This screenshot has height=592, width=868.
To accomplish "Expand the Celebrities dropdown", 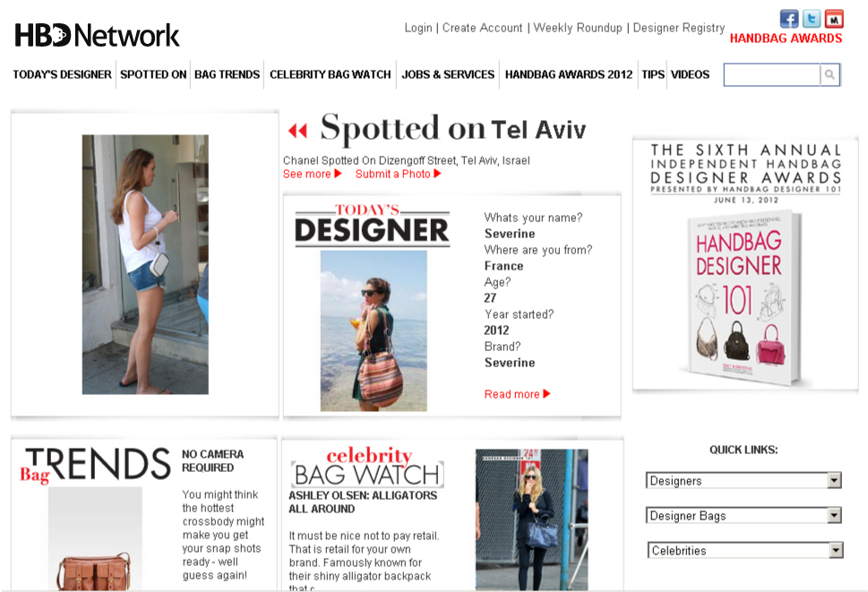I will coord(836,550).
